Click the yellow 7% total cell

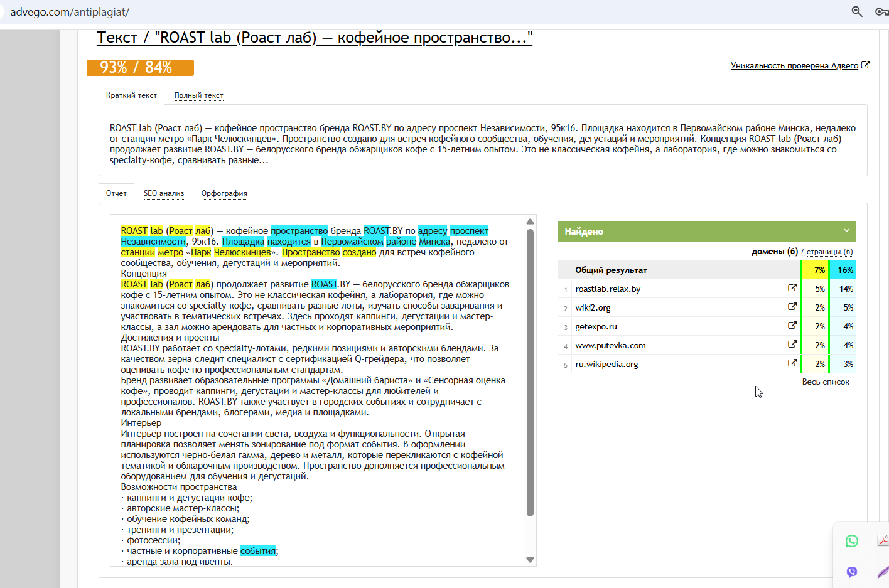814,270
